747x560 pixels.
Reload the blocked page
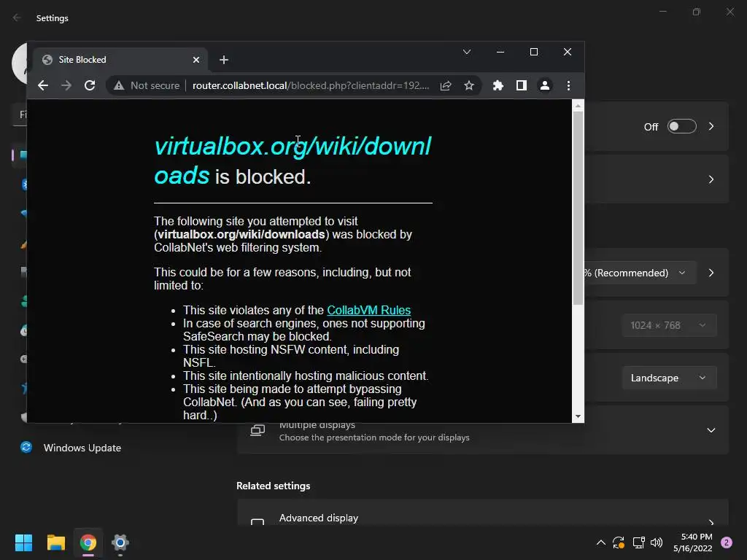pyautogui.click(x=90, y=86)
